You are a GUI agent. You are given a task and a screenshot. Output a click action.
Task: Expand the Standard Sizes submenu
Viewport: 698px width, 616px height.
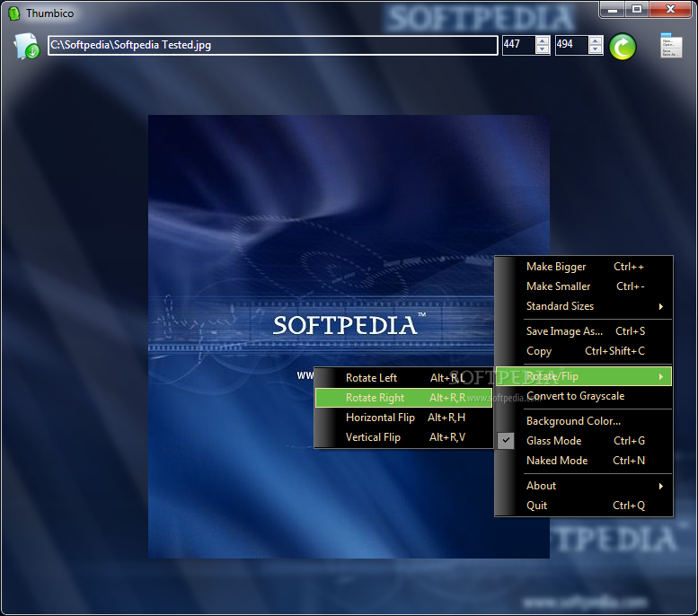[x=584, y=306]
